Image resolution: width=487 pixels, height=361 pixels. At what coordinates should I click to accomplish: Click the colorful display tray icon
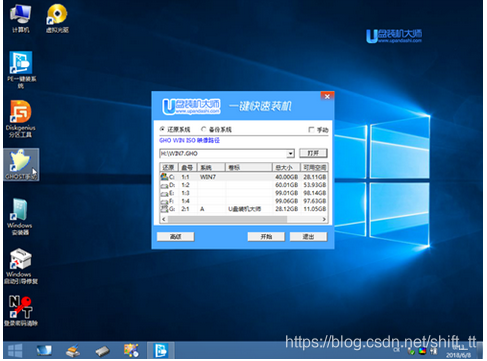pyautogui.click(x=422, y=351)
